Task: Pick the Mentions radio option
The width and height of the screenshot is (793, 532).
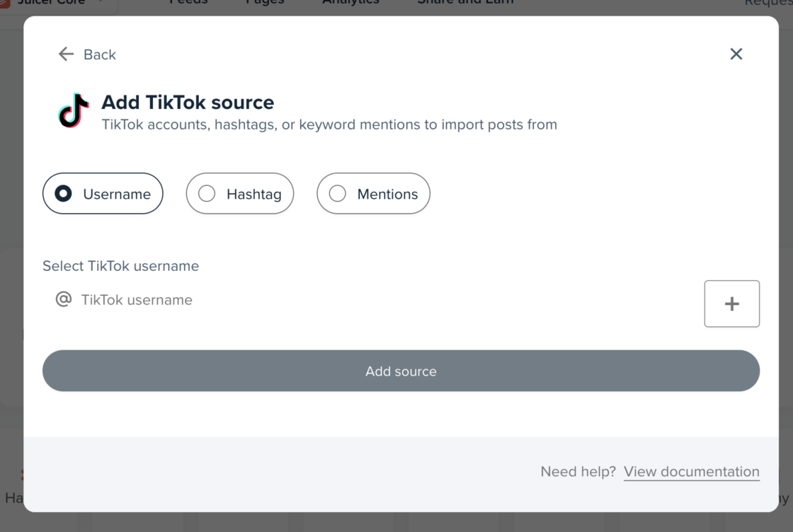Action: tap(373, 194)
